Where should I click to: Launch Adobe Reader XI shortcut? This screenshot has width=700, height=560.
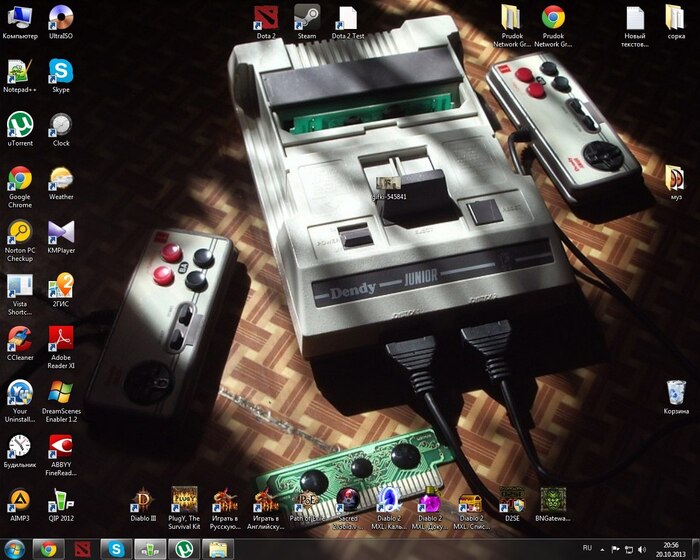coord(61,339)
